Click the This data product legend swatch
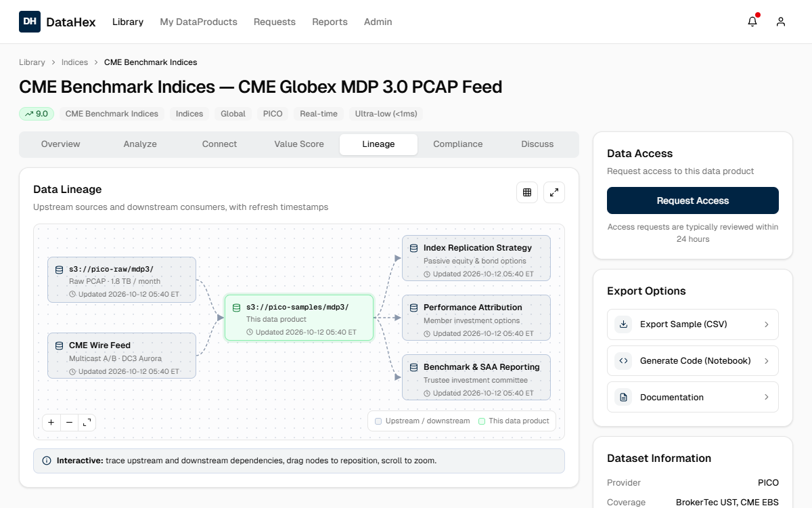The width and height of the screenshot is (812, 508). coord(482,421)
